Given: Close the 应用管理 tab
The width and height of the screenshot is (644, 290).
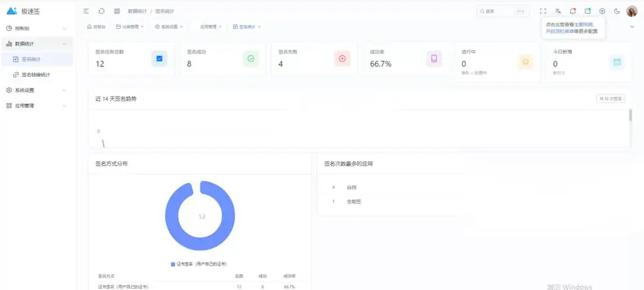Looking at the screenshot, I should pos(220,26).
